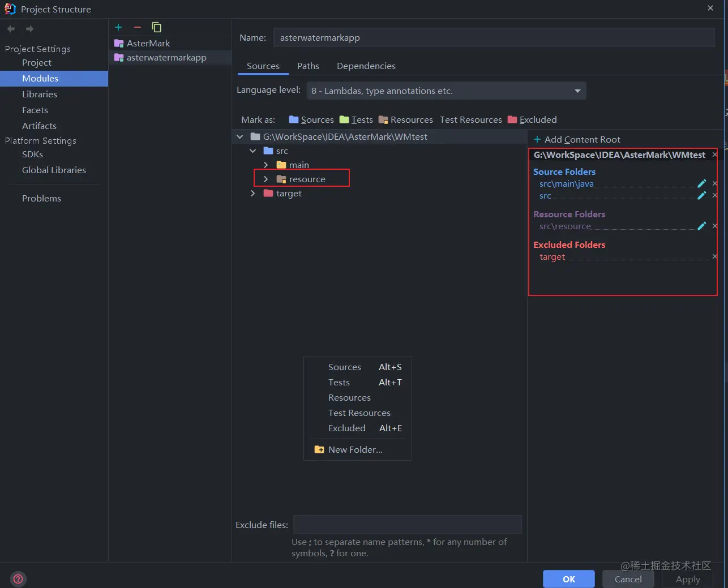Image resolution: width=728 pixels, height=588 pixels.
Task: Remove the selected module with the minus icon
Action: click(x=137, y=27)
